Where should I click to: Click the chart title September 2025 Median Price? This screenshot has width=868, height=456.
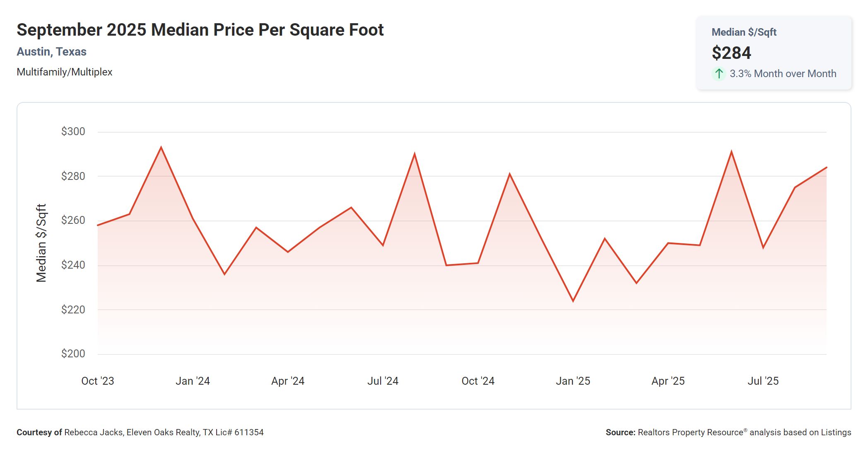(200, 29)
